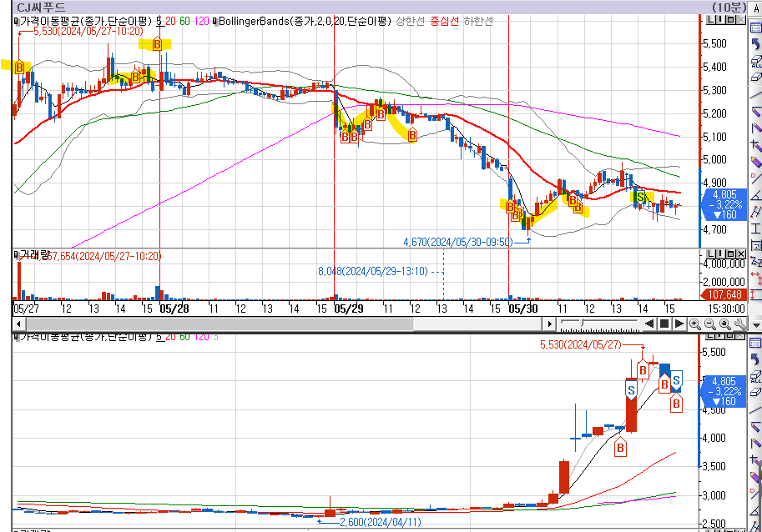Click the '중심선' center band label
The height and width of the screenshot is (532, 762).
pos(444,21)
